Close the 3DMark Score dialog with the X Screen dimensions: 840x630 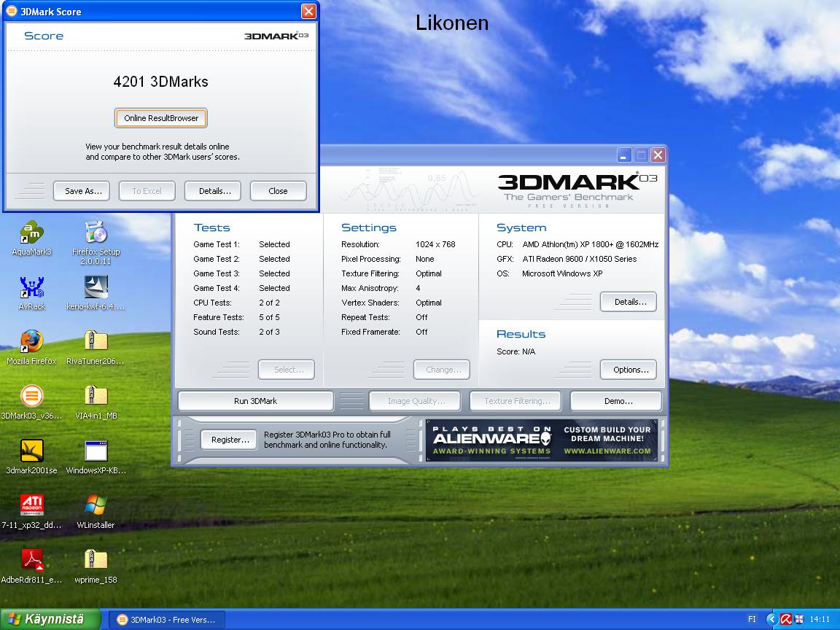coord(308,11)
